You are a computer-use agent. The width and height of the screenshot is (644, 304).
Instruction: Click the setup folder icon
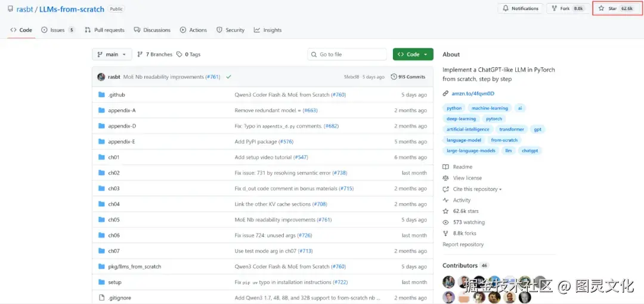coord(102,282)
